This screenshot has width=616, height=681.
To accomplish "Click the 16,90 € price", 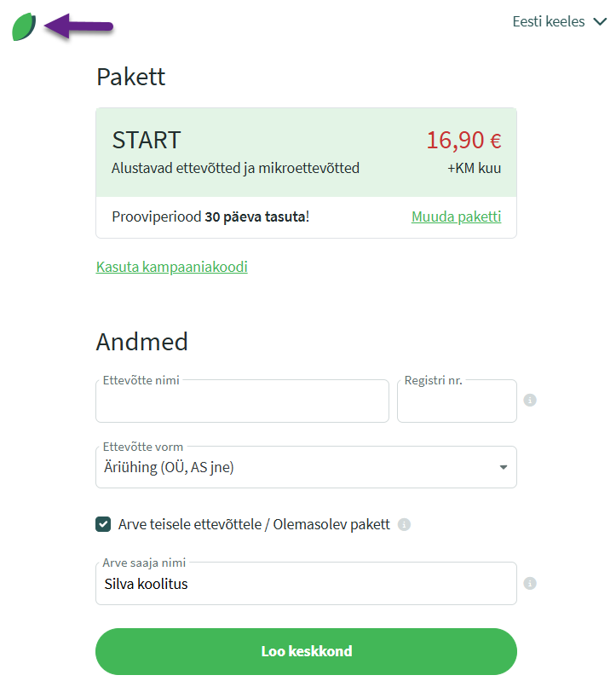I will (x=463, y=140).
